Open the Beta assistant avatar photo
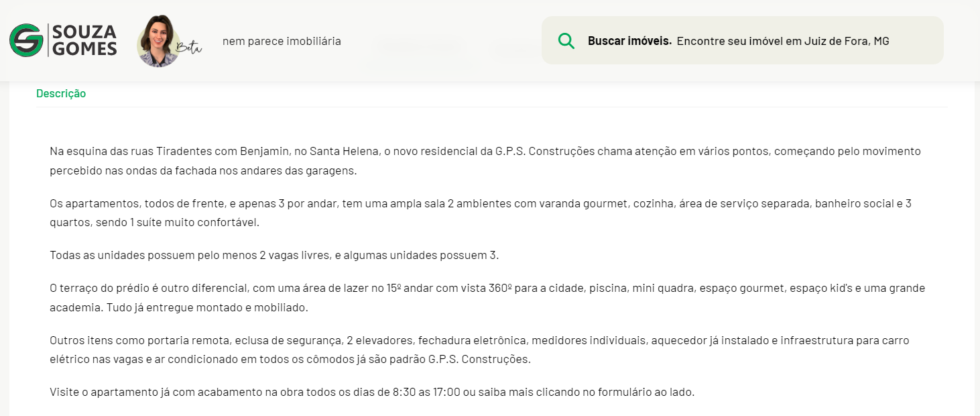The height and width of the screenshot is (416, 980). 158,41
